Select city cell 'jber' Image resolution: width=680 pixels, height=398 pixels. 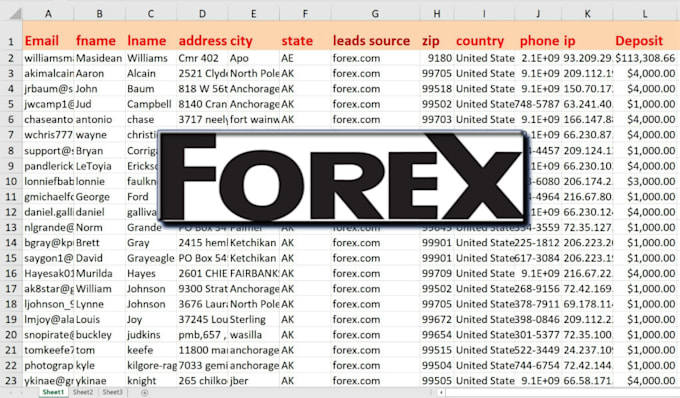point(254,381)
